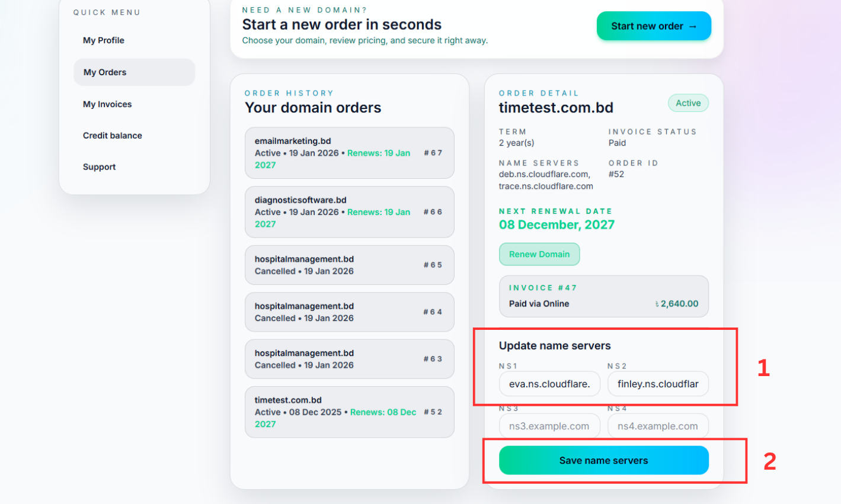Click the Start new order button
The height and width of the screenshot is (504, 841).
point(653,25)
